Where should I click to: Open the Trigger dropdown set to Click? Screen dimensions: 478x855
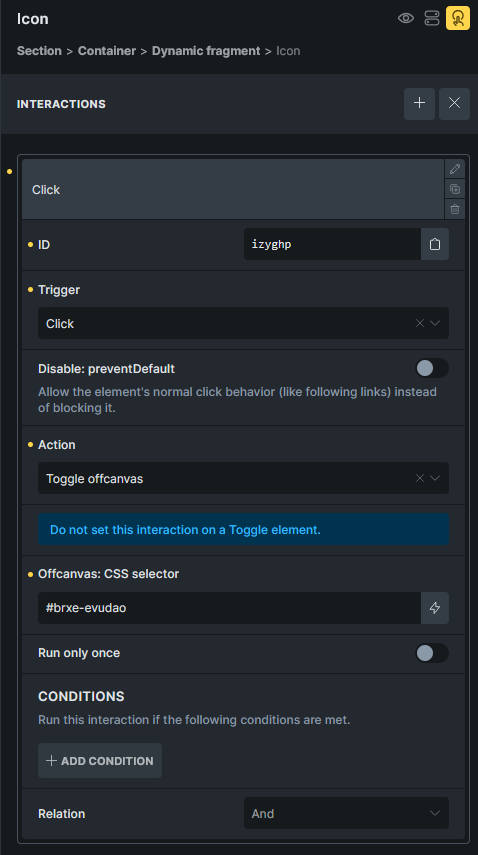(243, 323)
